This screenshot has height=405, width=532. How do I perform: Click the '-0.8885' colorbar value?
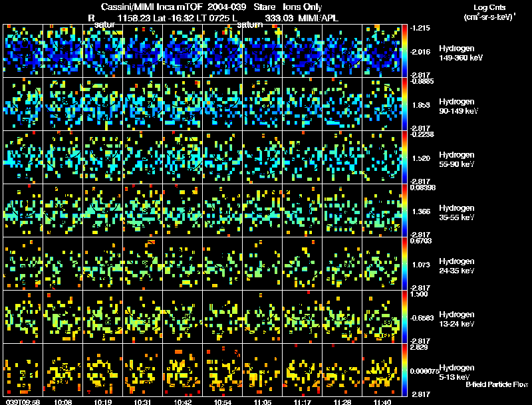click(x=422, y=81)
